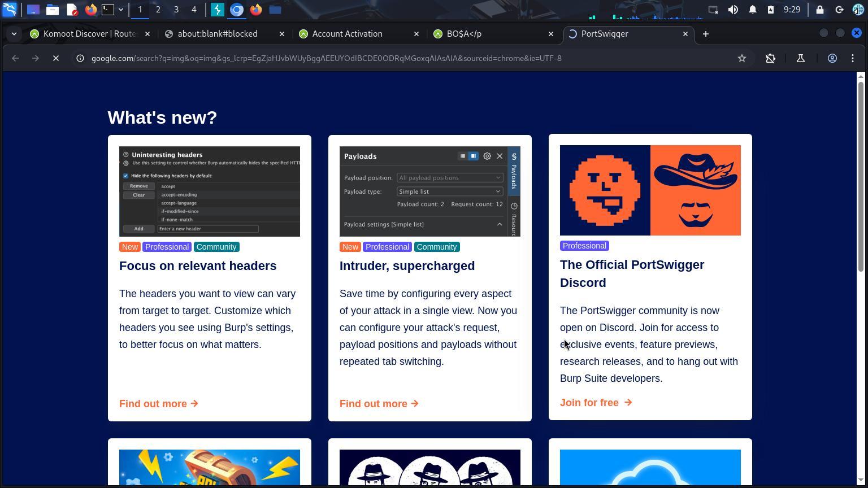Launch the text editor from the panel
The width and height of the screenshot is (868, 488).
pyautogui.click(x=72, y=10)
